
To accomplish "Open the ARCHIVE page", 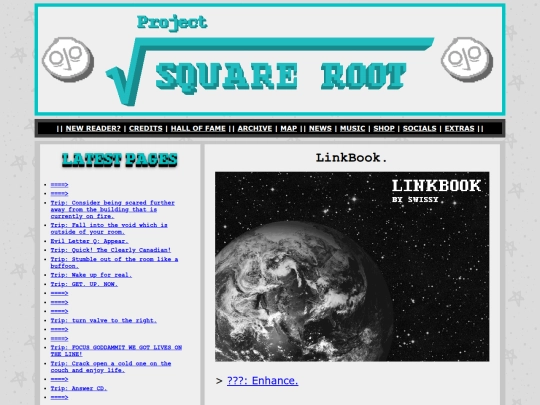I will pos(255,128).
